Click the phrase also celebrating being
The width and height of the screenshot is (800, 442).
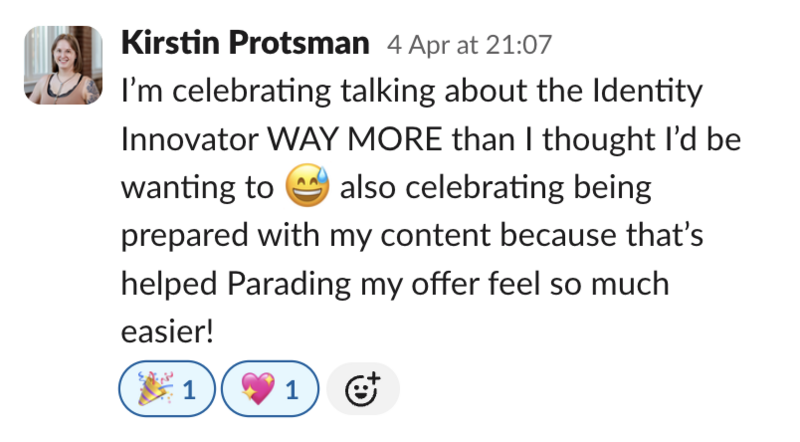click(x=495, y=189)
